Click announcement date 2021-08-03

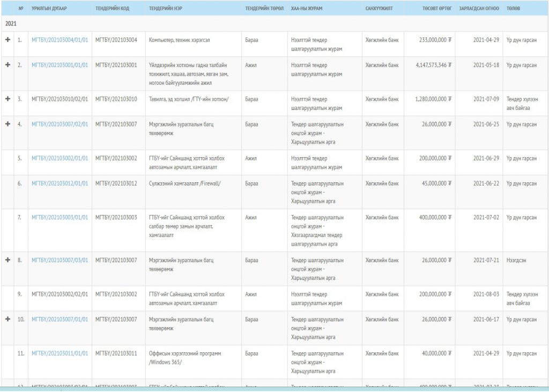click(486, 294)
